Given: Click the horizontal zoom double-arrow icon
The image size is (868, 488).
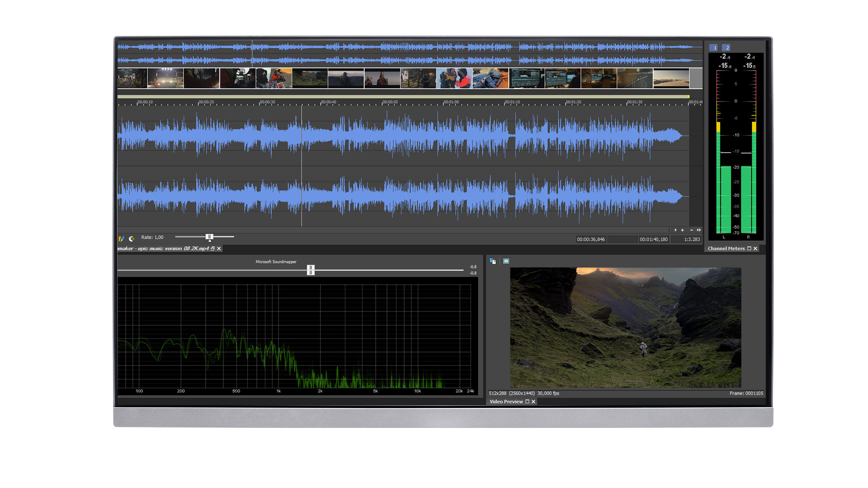Looking at the screenshot, I should point(698,230).
